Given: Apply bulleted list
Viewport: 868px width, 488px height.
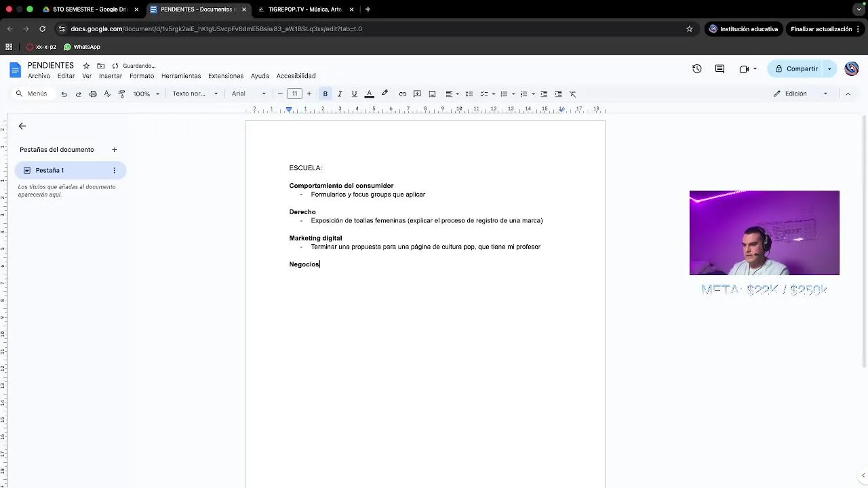Looking at the screenshot, I should coord(503,94).
